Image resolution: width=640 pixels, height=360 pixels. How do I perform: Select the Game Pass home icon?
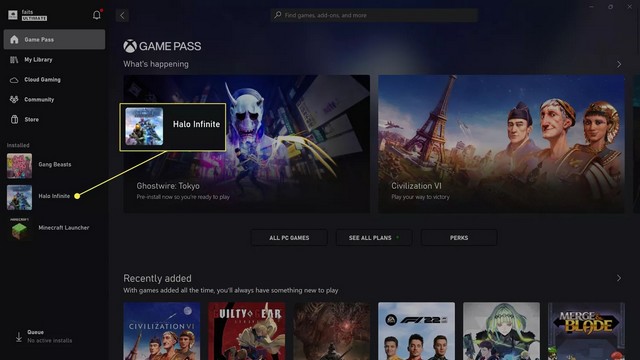pyautogui.click(x=14, y=40)
